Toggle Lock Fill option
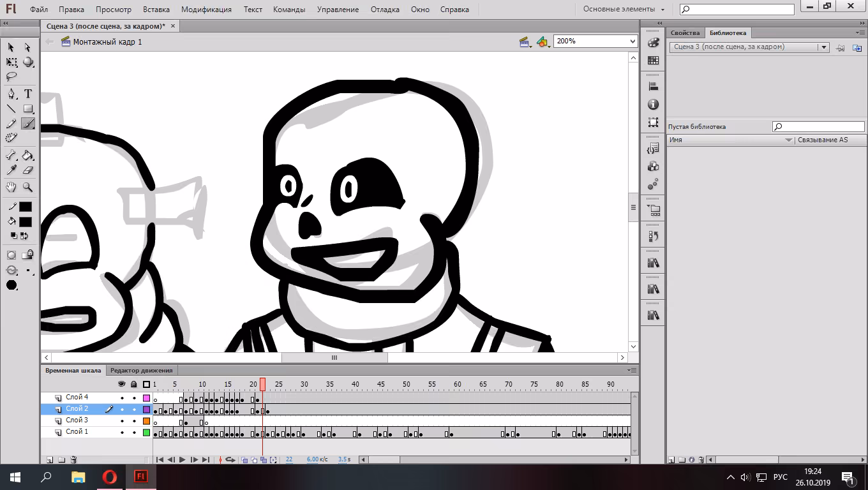The width and height of the screenshot is (868, 490). click(27, 255)
